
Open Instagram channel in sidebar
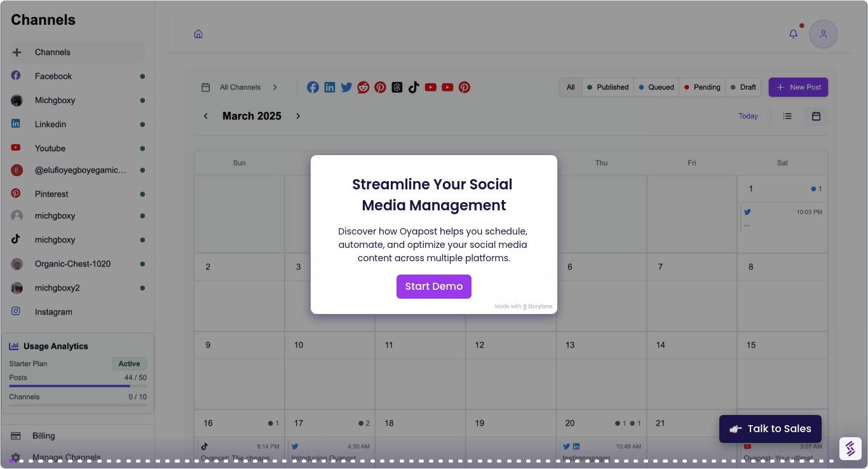[x=77, y=312]
